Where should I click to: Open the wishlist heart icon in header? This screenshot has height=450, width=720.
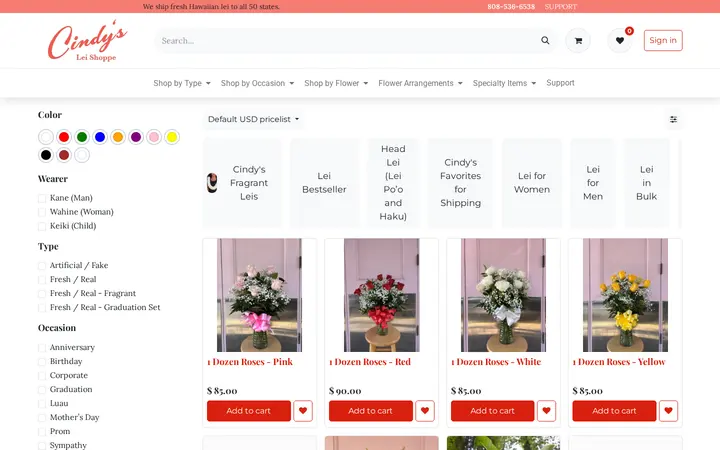[x=620, y=40]
